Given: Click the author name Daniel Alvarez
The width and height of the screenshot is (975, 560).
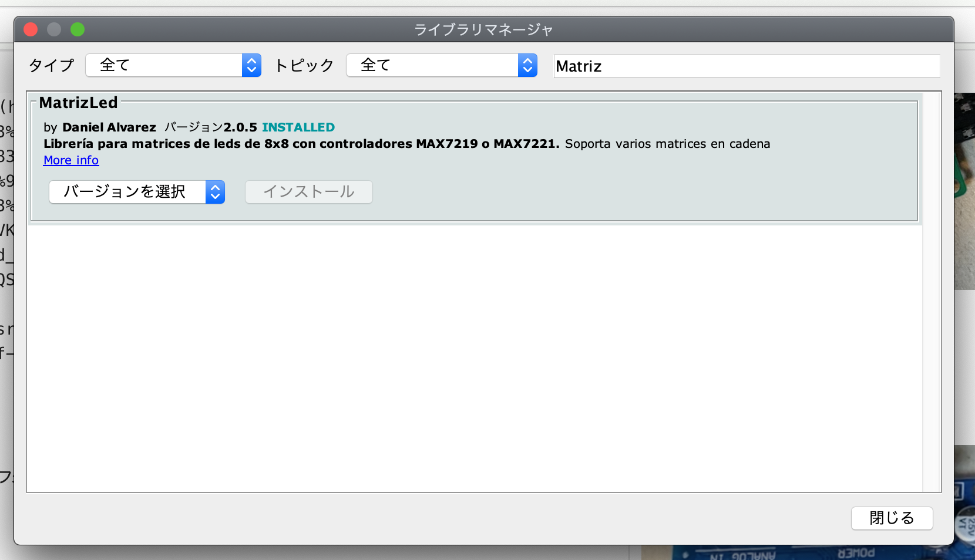Looking at the screenshot, I should click(109, 127).
